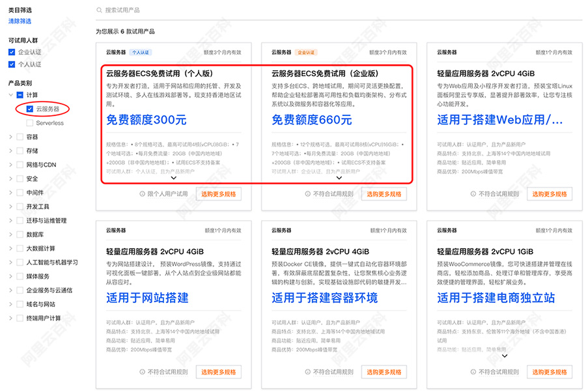The width and height of the screenshot is (586, 392).
Task: Expand the 迁移与运维管理 category chevron
Action: (x=11, y=221)
